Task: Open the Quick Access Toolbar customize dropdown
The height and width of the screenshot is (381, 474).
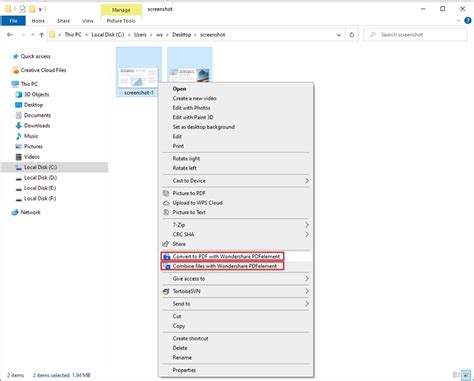Action: pyautogui.click(x=40, y=9)
